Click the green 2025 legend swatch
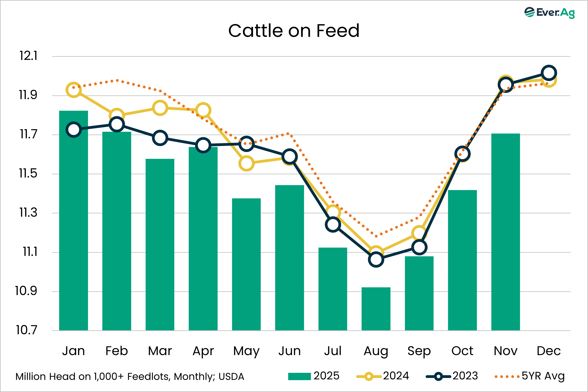This screenshot has height=392, width=588. (299, 376)
